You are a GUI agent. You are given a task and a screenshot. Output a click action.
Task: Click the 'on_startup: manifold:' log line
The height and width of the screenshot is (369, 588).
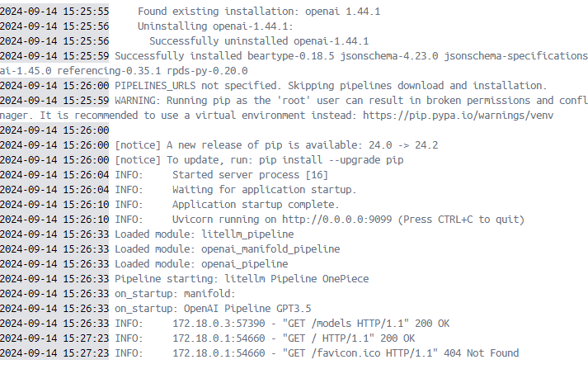pyautogui.click(x=175, y=294)
